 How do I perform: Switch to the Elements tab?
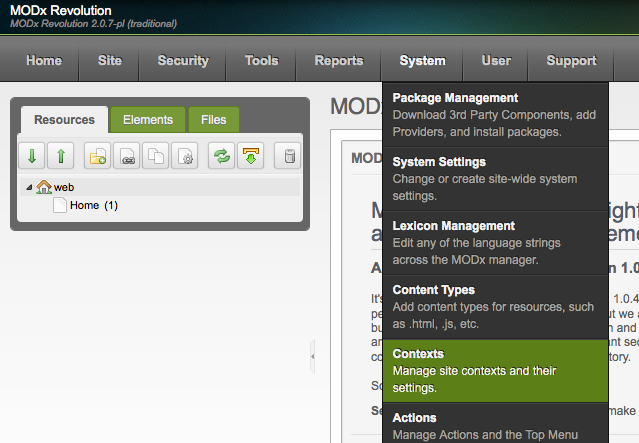[x=148, y=120]
